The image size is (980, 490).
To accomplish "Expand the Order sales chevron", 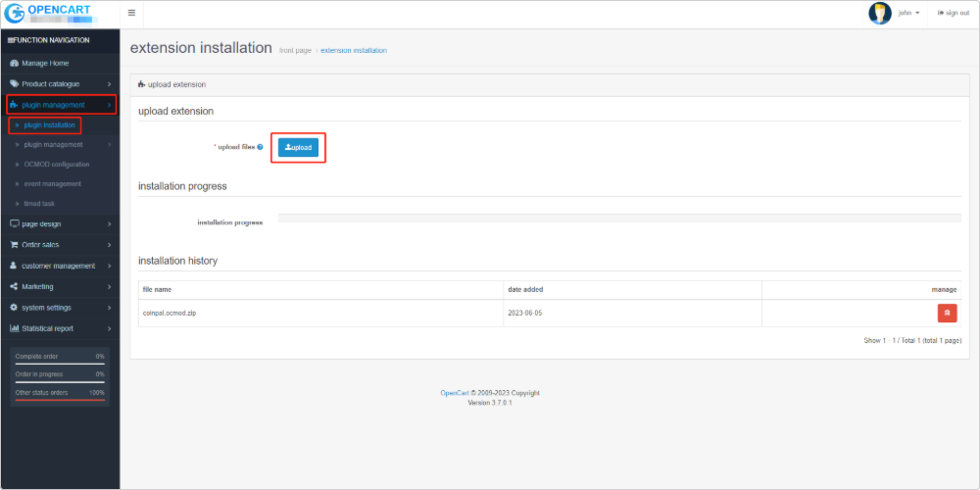I will click(x=109, y=245).
